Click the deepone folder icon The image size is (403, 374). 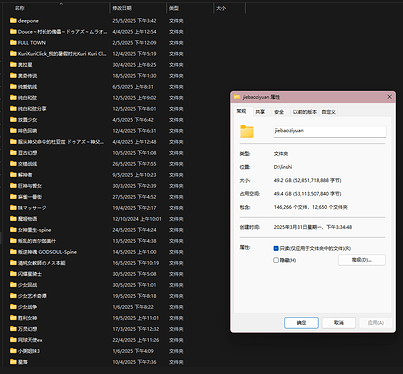13,21
